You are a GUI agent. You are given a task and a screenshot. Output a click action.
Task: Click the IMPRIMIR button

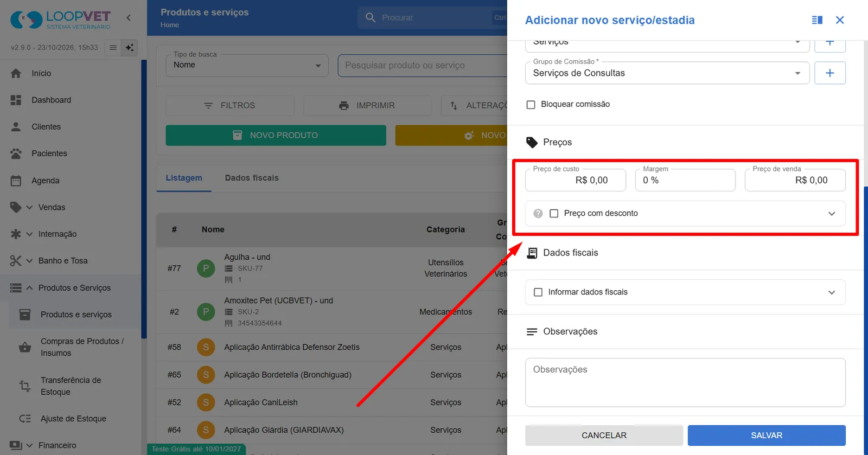click(x=367, y=105)
